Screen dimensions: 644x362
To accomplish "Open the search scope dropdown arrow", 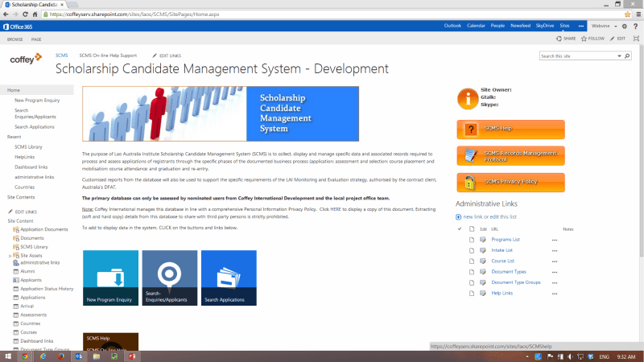I will 619,56.
